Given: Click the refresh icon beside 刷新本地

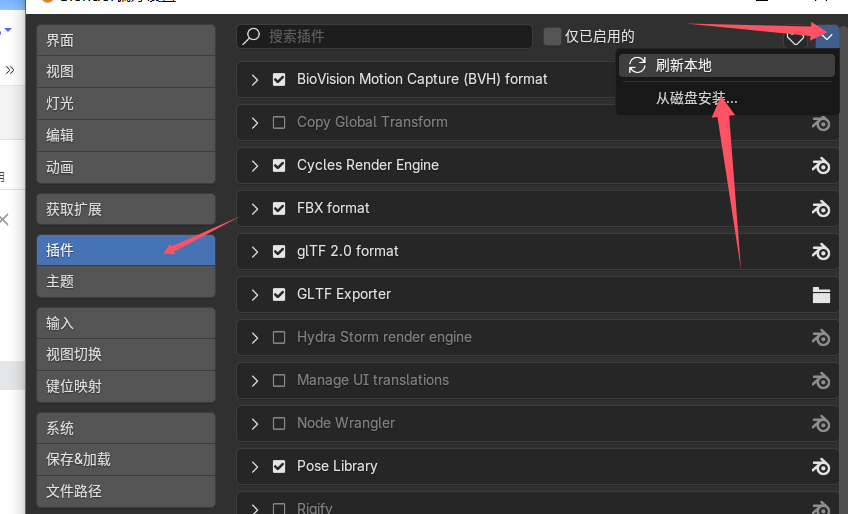Looking at the screenshot, I should click(x=637, y=65).
